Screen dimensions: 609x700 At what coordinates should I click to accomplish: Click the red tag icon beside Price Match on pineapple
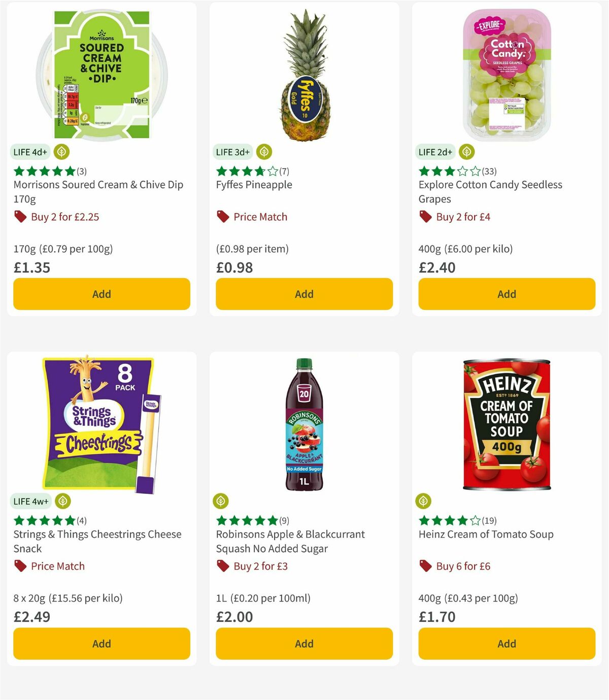tap(222, 217)
